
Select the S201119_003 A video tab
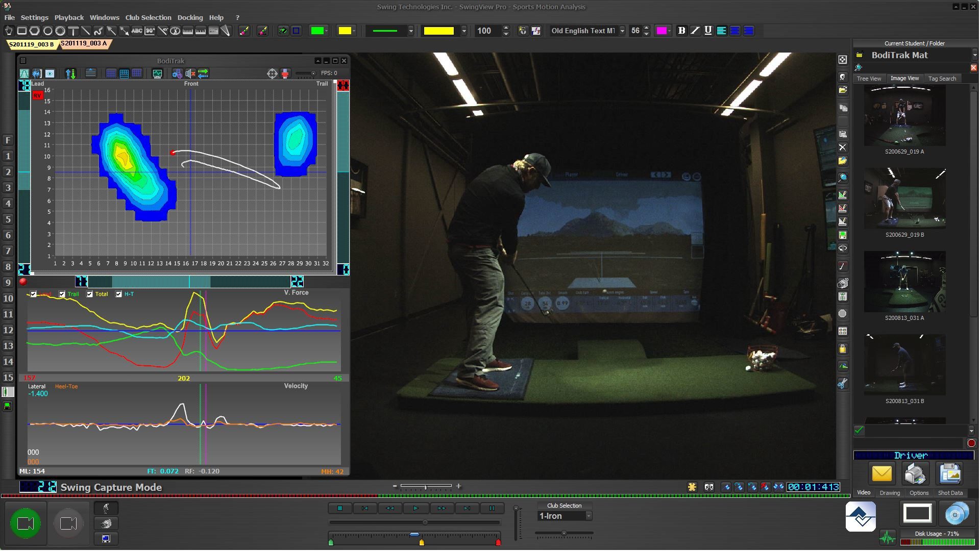coord(85,43)
